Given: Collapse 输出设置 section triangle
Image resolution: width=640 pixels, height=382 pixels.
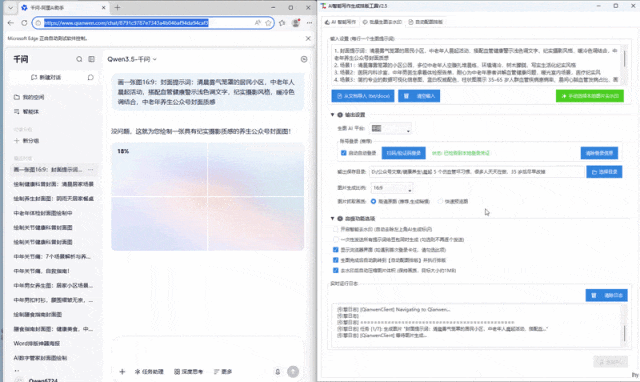Looking at the screenshot, I should pyautogui.click(x=332, y=115).
